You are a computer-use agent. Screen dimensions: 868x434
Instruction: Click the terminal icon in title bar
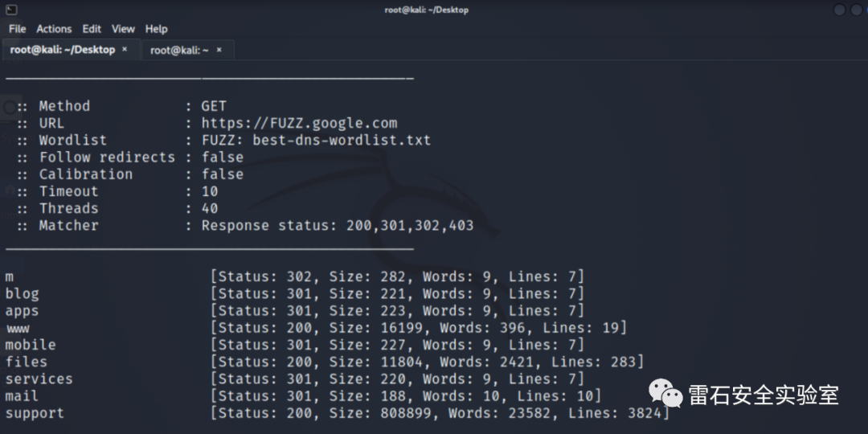[x=11, y=10]
